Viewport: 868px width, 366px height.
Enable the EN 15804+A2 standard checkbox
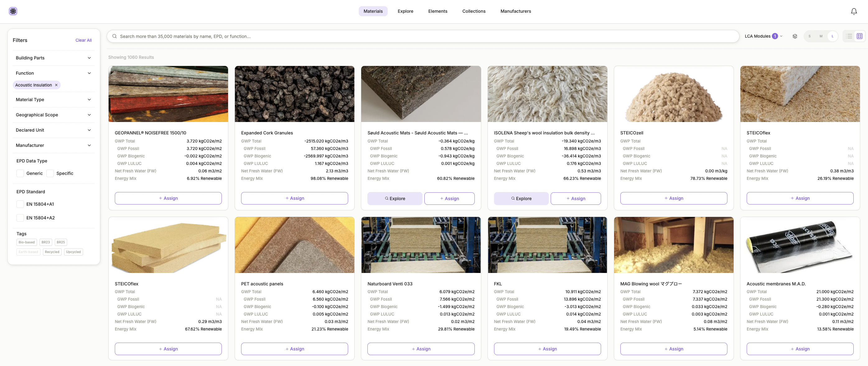tap(20, 218)
